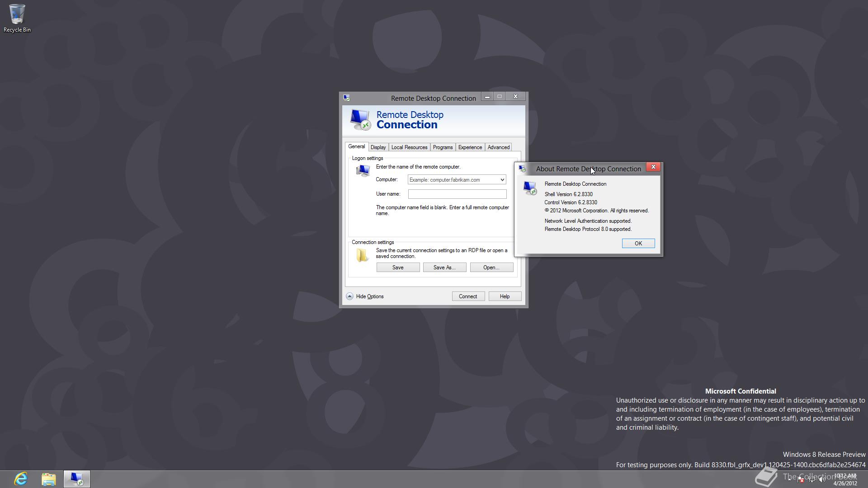Viewport: 868px width, 488px height.
Task: Open the Programs tab
Action: pyautogui.click(x=443, y=147)
